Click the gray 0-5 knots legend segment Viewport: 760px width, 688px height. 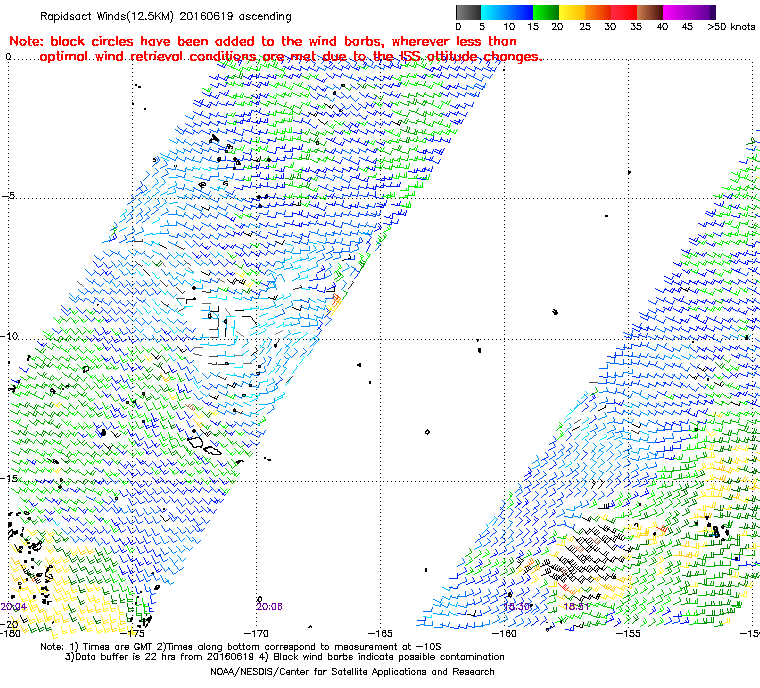[468, 12]
